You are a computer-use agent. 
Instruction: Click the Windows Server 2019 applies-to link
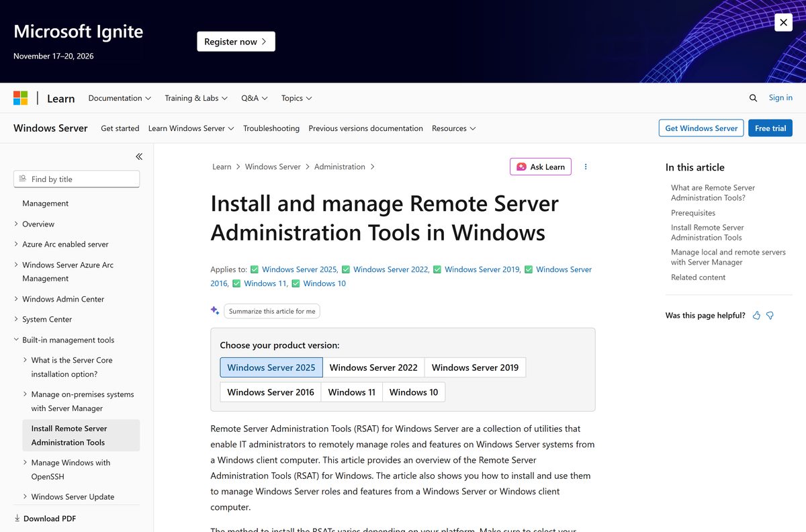[482, 269]
